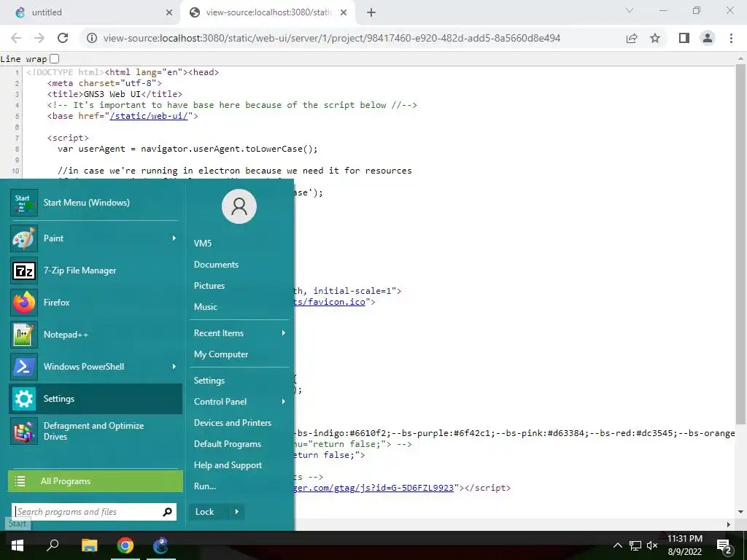Show hidden system tray icons
The width and height of the screenshot is (747, 560).
[x=617, y=545]
